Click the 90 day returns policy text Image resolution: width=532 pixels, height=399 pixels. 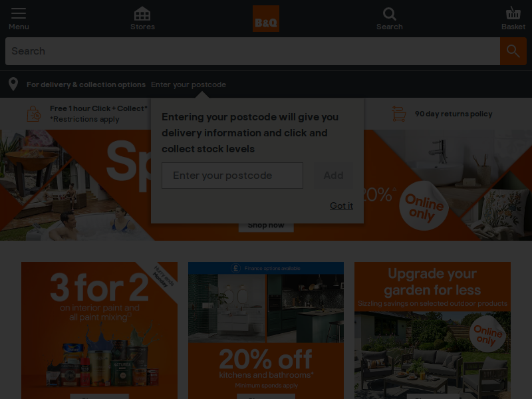454,114
